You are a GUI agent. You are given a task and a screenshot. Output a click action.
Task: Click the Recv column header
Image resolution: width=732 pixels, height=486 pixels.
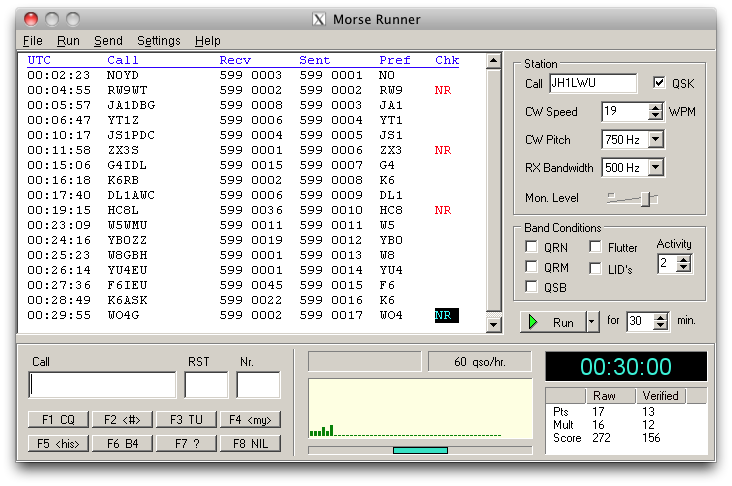coord(235,60)
